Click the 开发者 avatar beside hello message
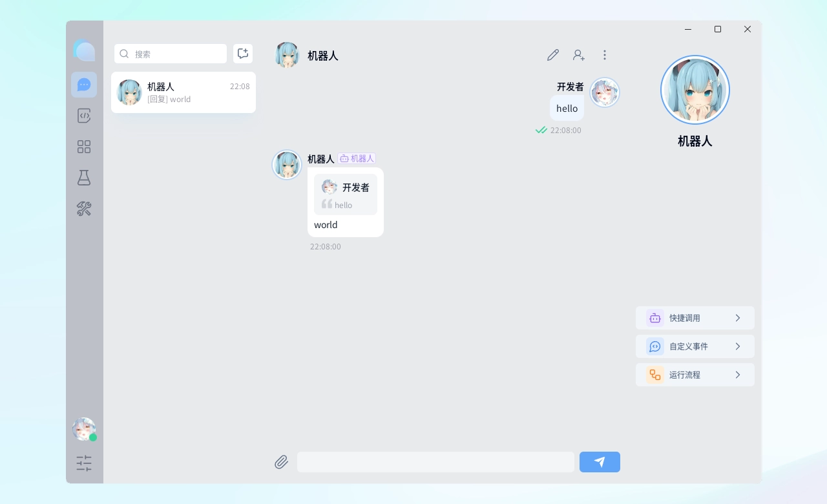 [605, 92]
